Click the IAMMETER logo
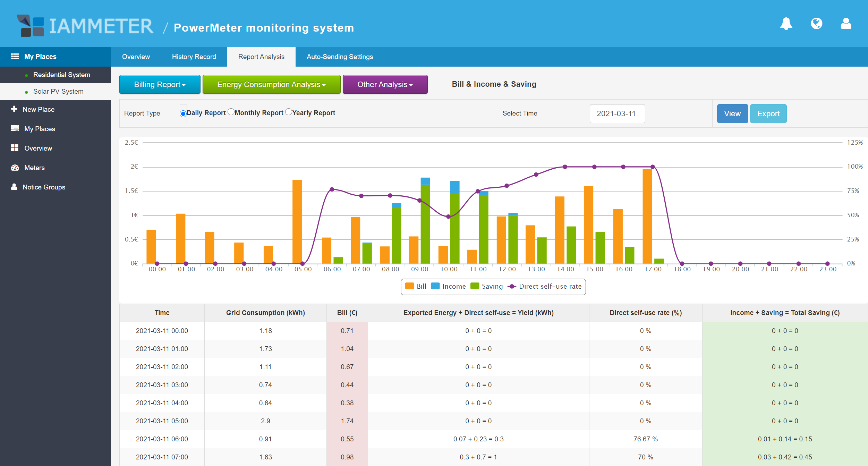 [x=85, y=26]
